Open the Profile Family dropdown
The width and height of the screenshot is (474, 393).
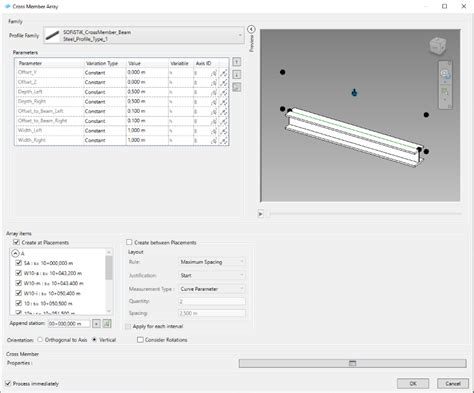[144, 35]
